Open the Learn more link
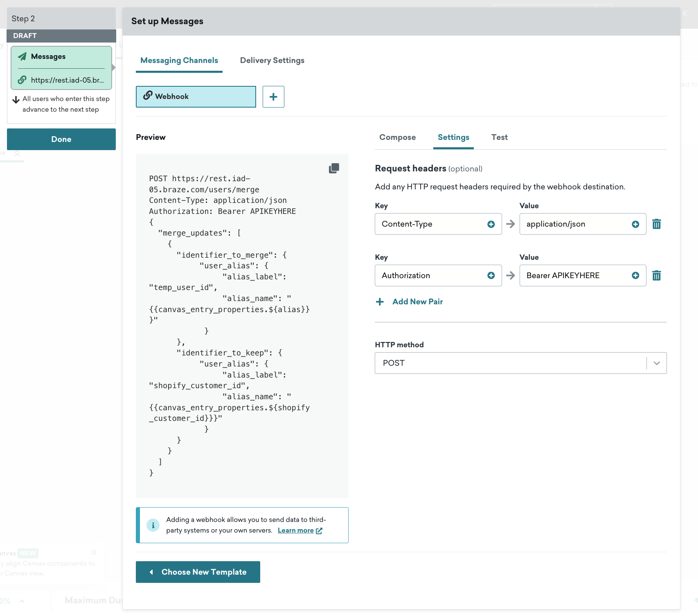This screenshot has height=616, width=698. tap(295, 531)
